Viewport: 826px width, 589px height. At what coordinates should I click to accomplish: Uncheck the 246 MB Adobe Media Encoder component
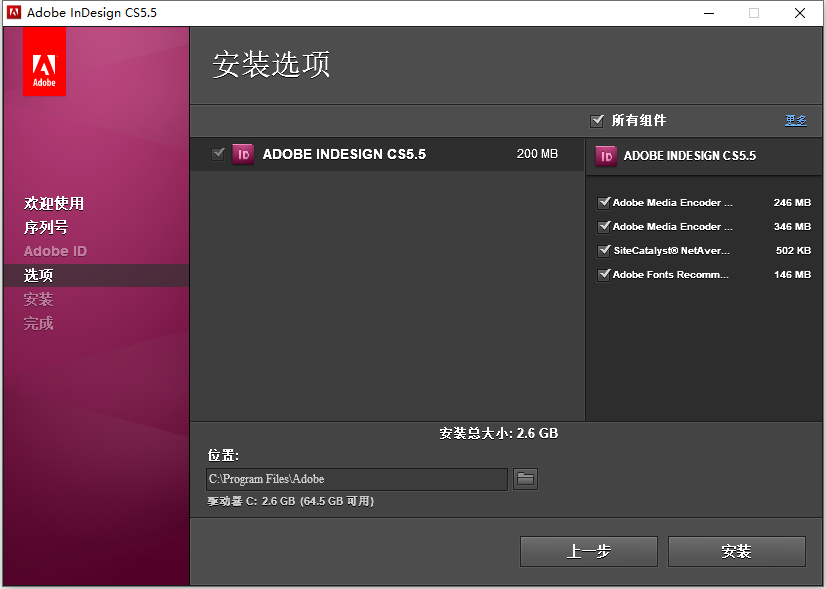pos(604,203)
